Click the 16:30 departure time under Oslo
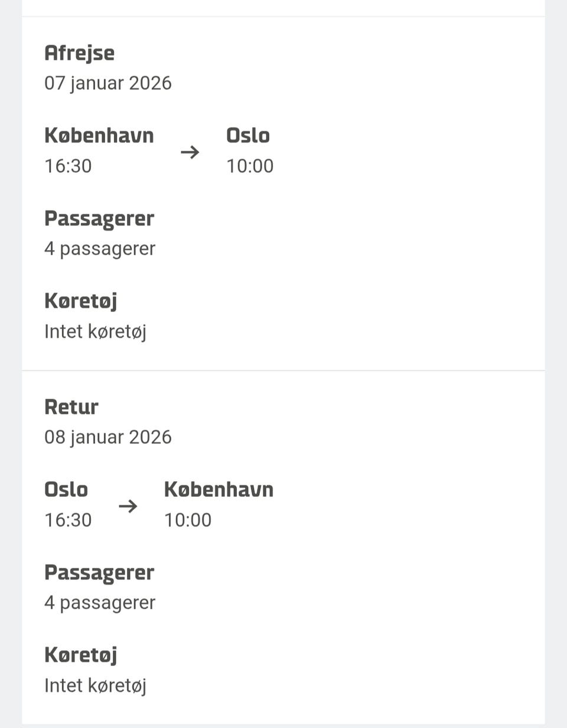Image resolution: width=567 pixels, height=728 pixels. [68, 520]
